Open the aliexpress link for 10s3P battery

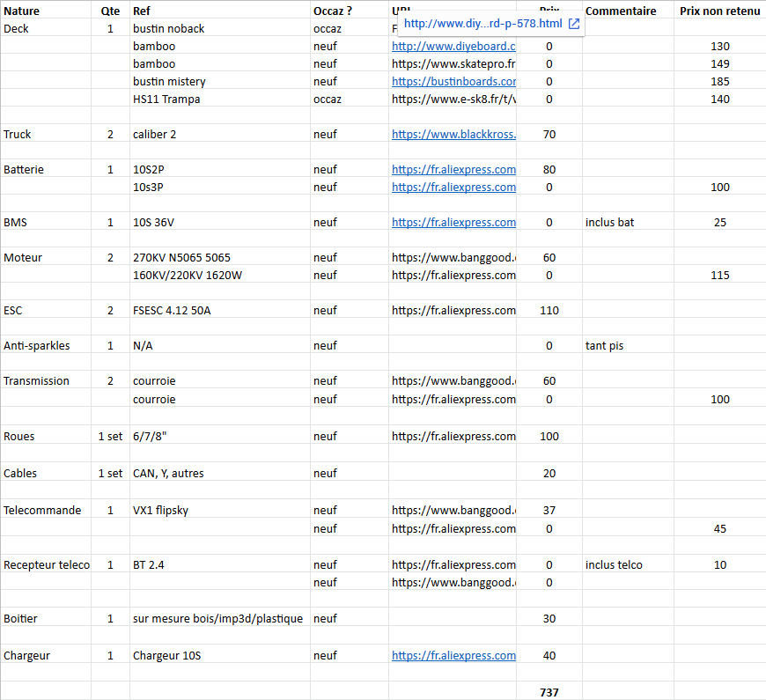pyautogui.click(x=453, y=187)
